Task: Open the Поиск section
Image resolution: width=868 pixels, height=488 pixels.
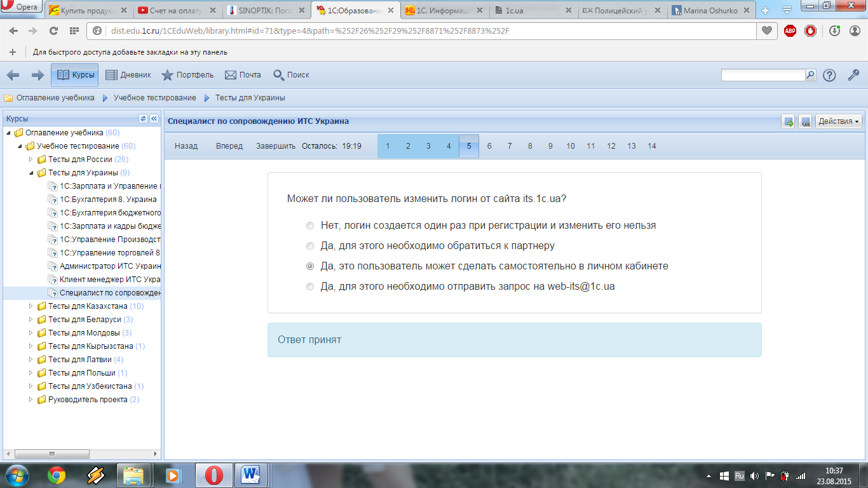Action: click(x=291, y=75)
